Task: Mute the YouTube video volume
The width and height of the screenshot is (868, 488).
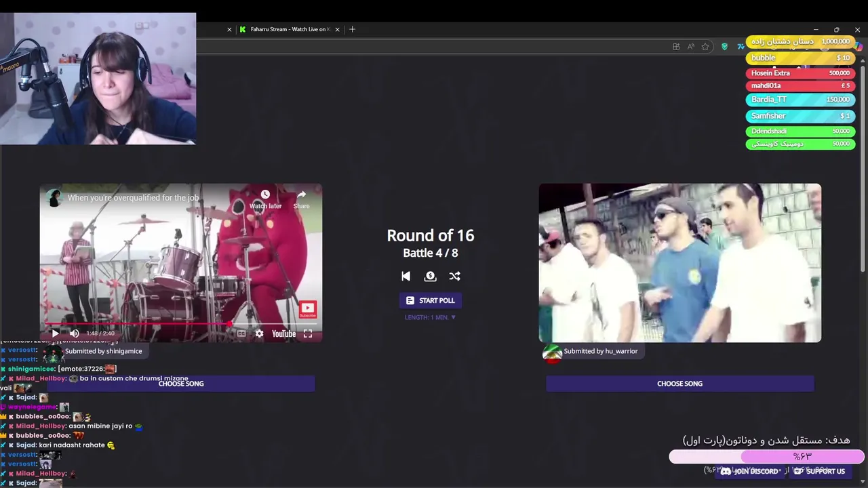Action: tap(75, 333)
